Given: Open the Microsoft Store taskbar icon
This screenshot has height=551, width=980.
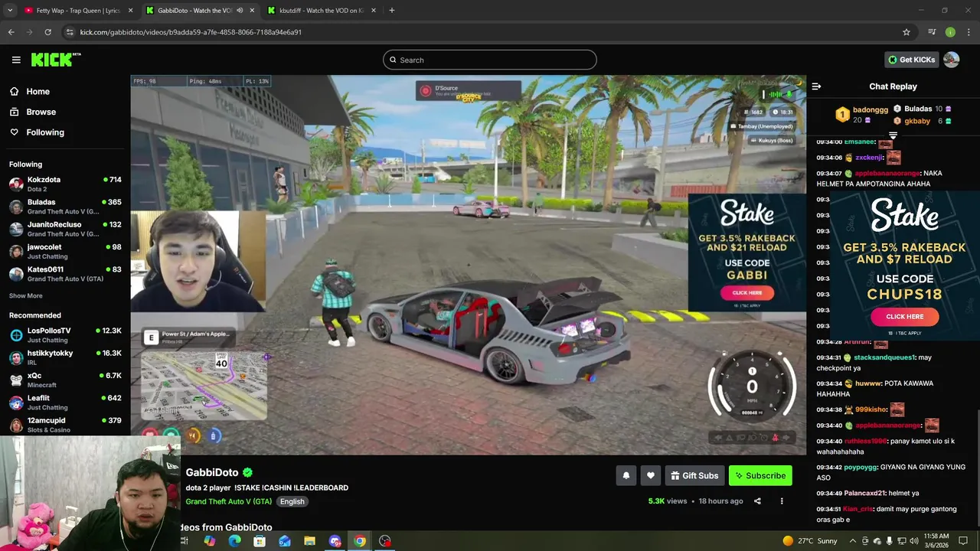Looking at the screenshot, I should click(x=260, y=541).
